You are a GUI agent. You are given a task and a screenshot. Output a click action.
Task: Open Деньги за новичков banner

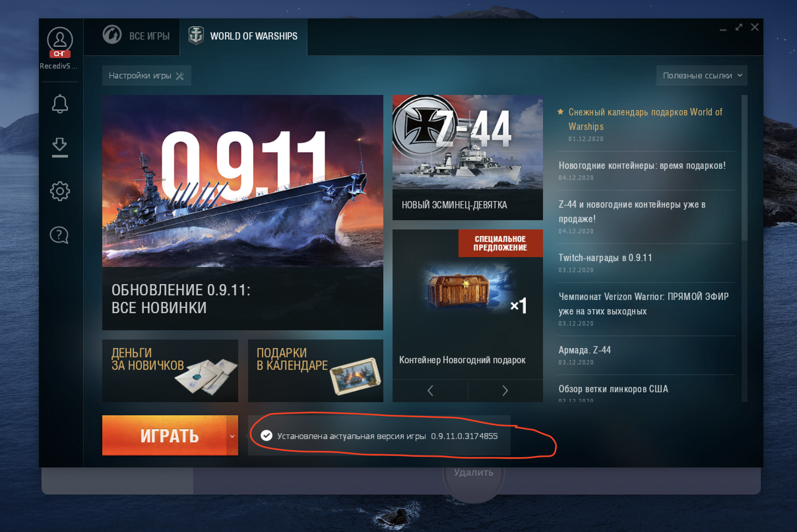click(x=170, y=371)
